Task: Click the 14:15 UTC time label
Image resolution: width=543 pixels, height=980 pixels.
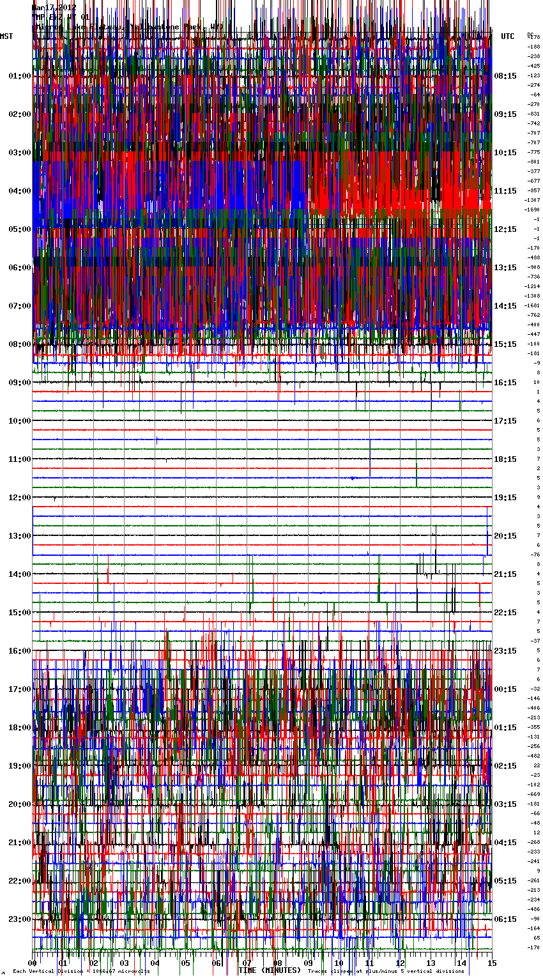Action: pos(505,306)
